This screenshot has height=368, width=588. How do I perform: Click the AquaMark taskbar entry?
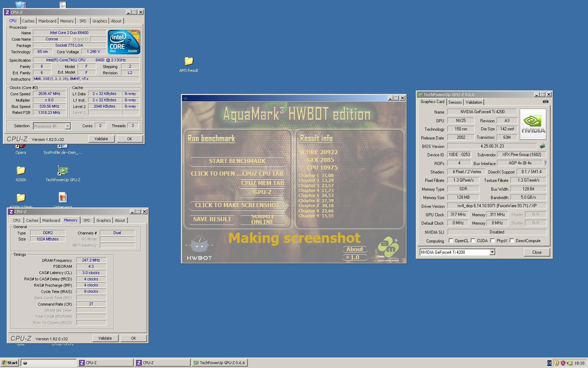tap(48, 363)
